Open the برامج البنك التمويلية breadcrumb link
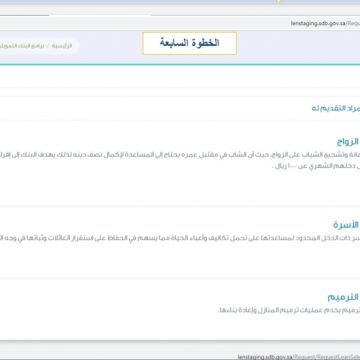Image resolution: width=360 pixels, height=360 pixels. 22,46
